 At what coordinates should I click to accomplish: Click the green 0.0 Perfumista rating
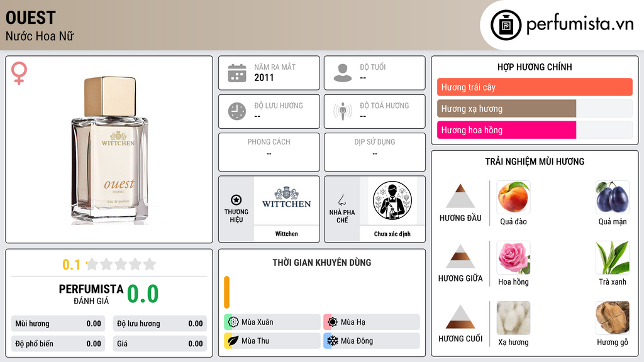(x=143, y=294)
